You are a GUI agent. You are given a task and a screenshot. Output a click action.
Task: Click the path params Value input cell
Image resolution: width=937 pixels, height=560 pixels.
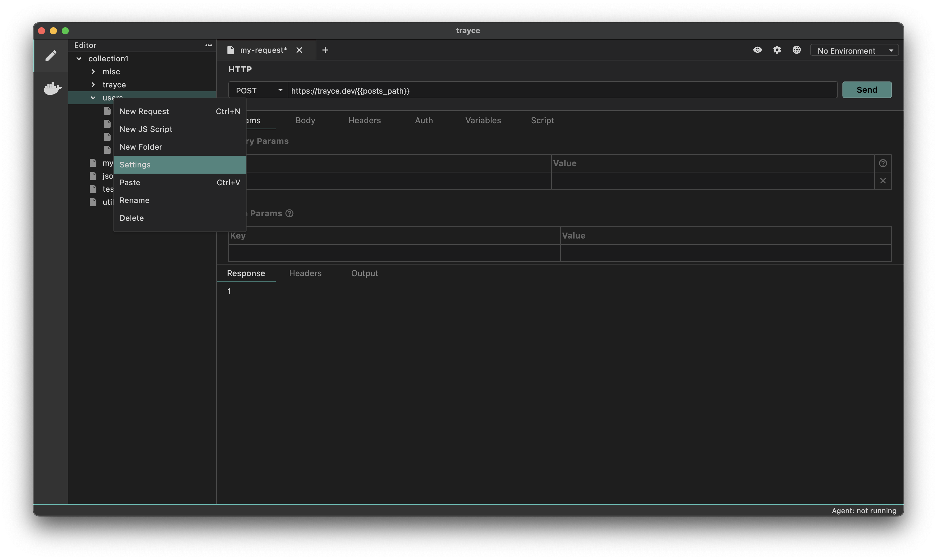(x=726, y=253)
